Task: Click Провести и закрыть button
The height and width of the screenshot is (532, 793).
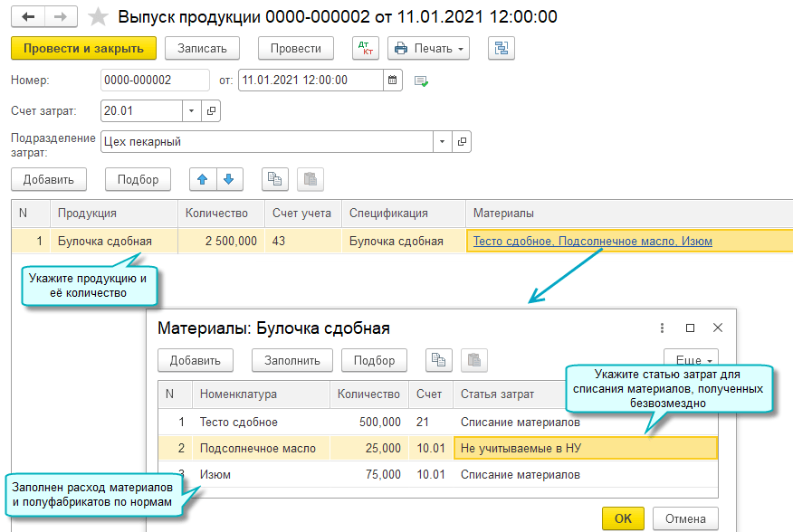Action: point(83,49)
